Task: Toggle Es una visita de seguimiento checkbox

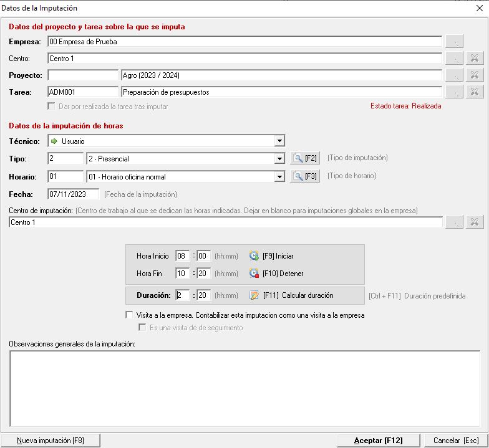Action: tap(142, 327)
